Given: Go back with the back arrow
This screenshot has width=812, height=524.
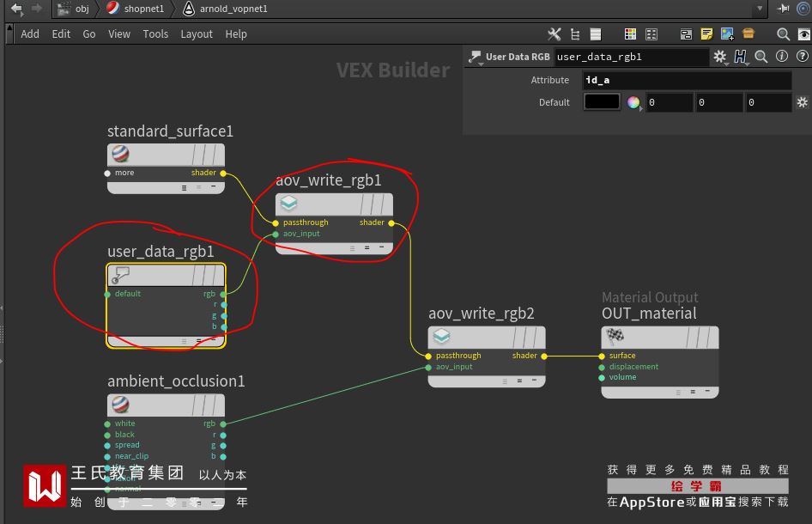Looking at the screenshot, I should [x=16, y=9].
